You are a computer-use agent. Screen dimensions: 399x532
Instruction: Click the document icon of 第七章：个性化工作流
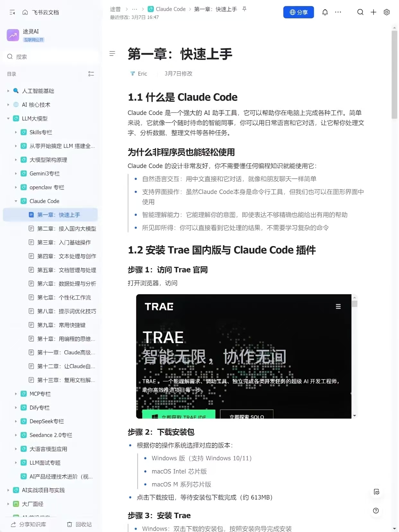coord(31,297)
